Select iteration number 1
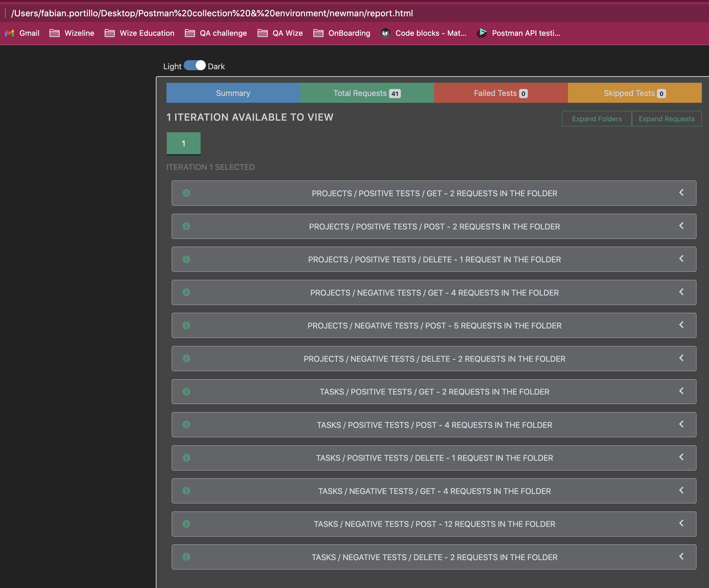This screenshot has height=588, width=709. (x=183, y=143)
